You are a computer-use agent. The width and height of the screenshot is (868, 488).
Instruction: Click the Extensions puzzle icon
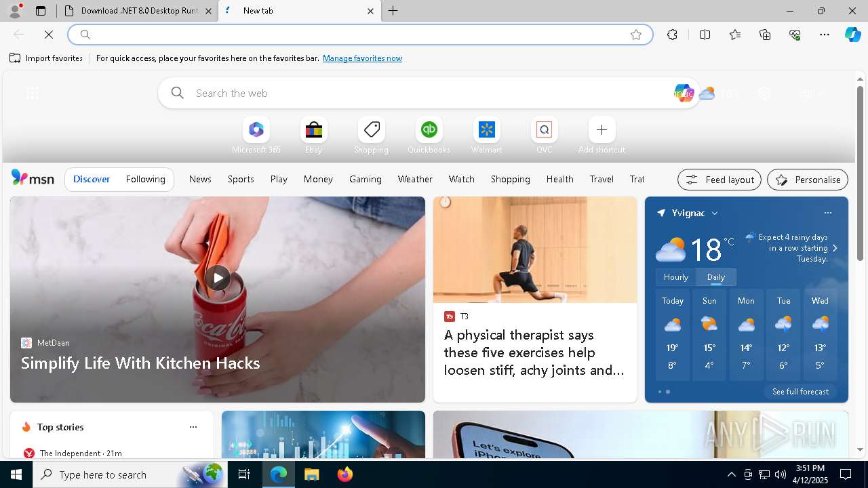(x=672, y=35)
